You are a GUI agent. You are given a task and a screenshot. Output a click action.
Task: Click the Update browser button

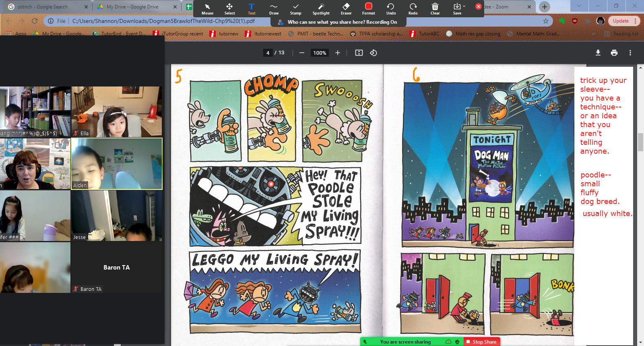(621, 21)
